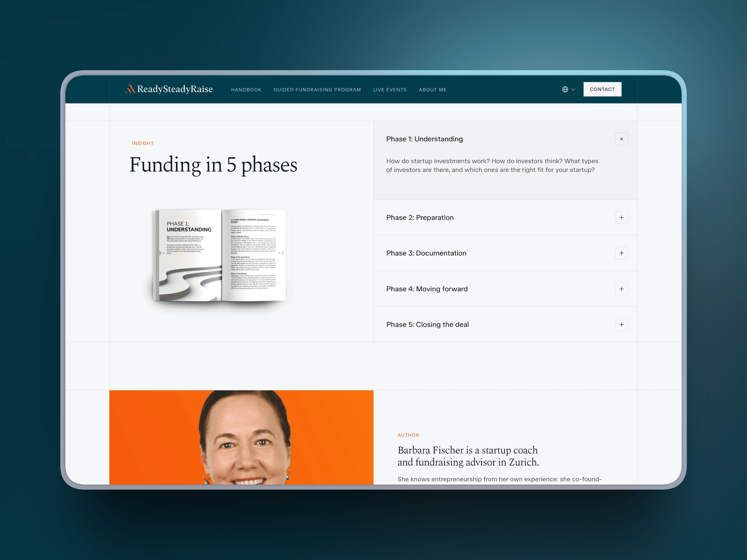Viewport: 747px width, 560px height.
Task: Expand the Phase 5: Closing the deal row
Action: coord(505,324)
